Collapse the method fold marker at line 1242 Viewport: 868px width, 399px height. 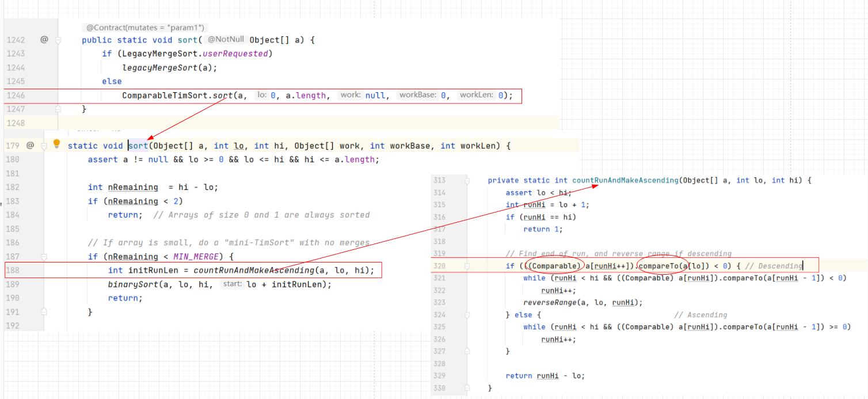click(58, 40)
